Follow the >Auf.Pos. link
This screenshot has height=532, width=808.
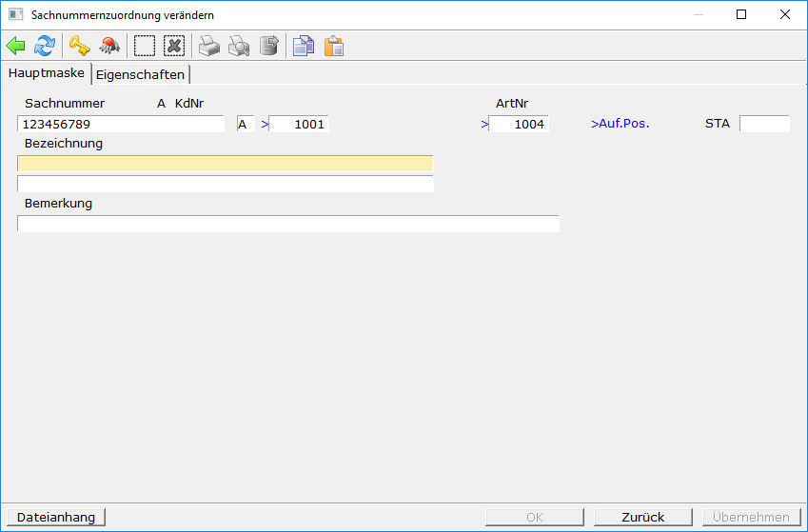pyautogui.click(x=620, y=124)
